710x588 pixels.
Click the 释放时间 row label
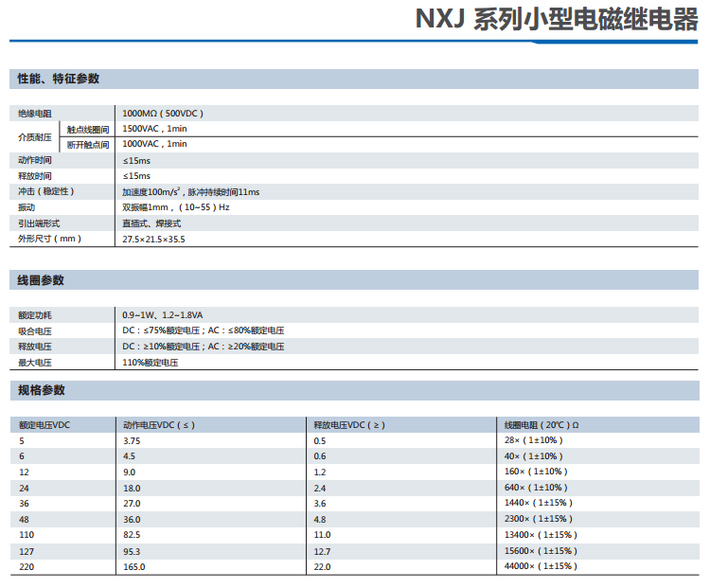tap(35, 176)
